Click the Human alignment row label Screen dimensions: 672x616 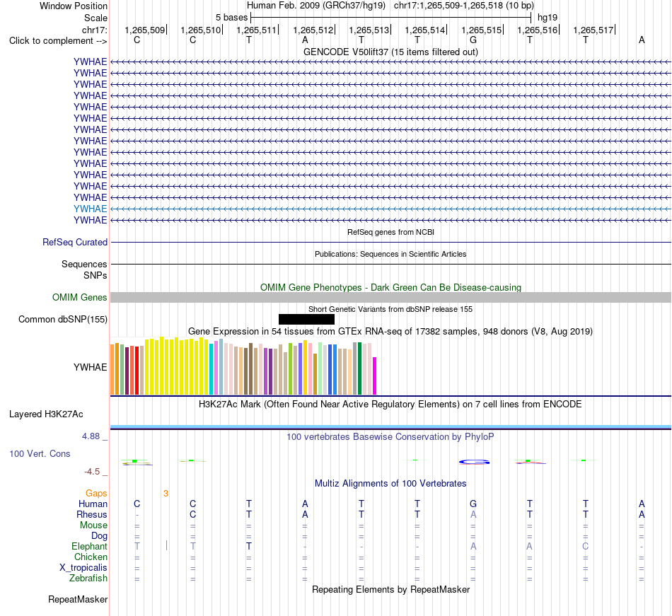(x=93, y=504)
